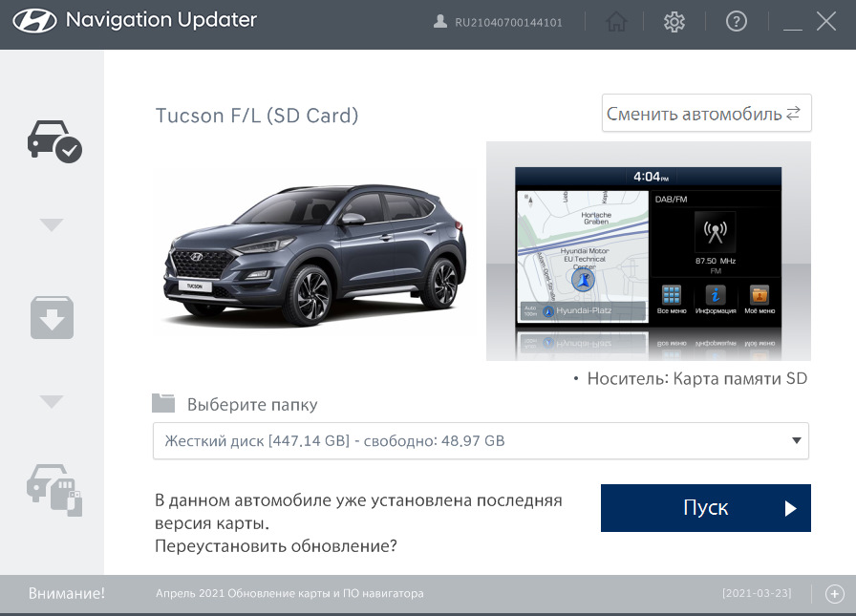The image size is (856, 616).
Task: Click the [2021-03-23] date text
Action: tap(757, 593)
